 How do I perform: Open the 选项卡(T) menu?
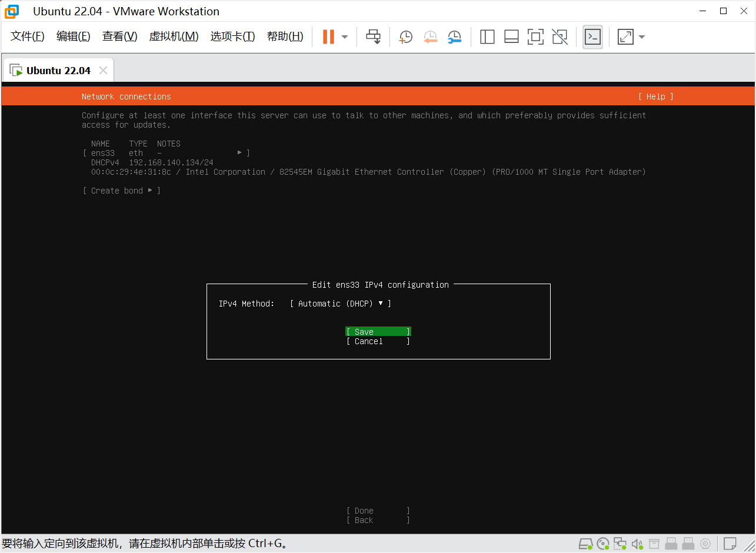point(232,36)
